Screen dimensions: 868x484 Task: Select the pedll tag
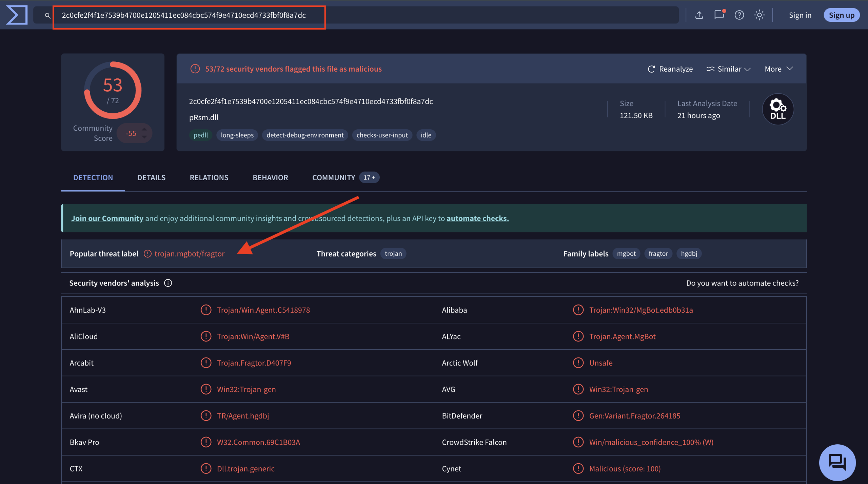(x=201, y=135)
